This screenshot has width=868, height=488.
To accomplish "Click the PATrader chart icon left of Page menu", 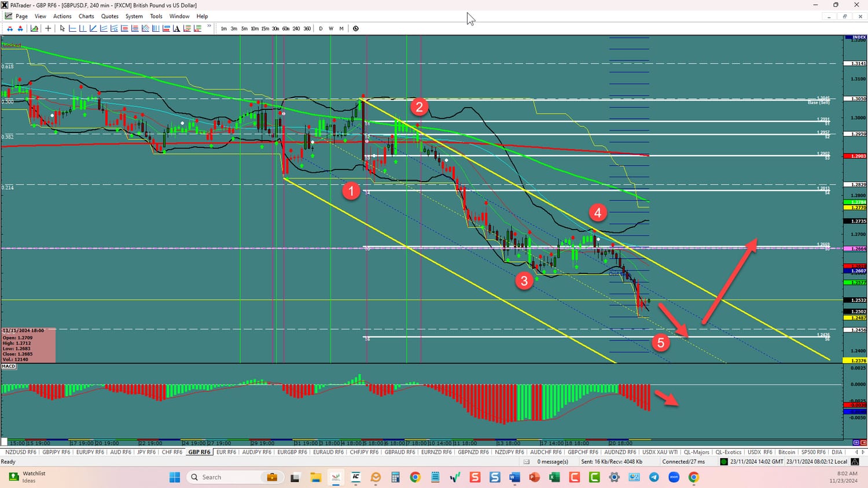I will click(x=9, y=16).
